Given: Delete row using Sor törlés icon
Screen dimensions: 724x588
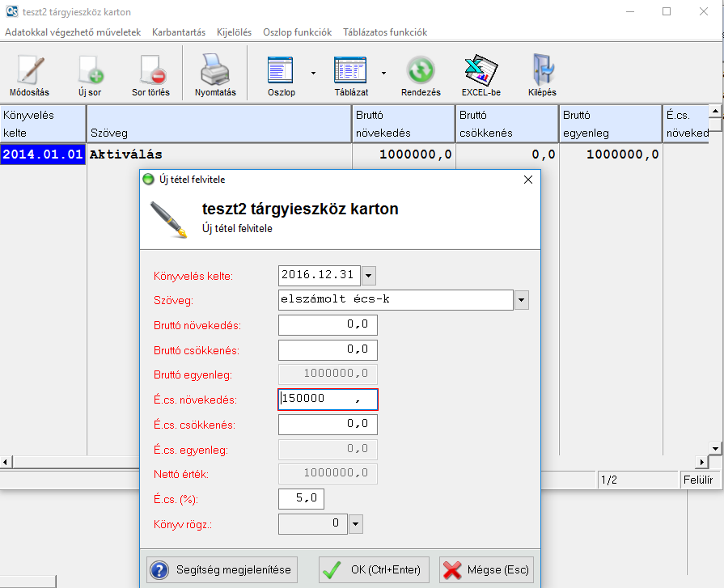Looking at the screenshot, I should point(150,74).
